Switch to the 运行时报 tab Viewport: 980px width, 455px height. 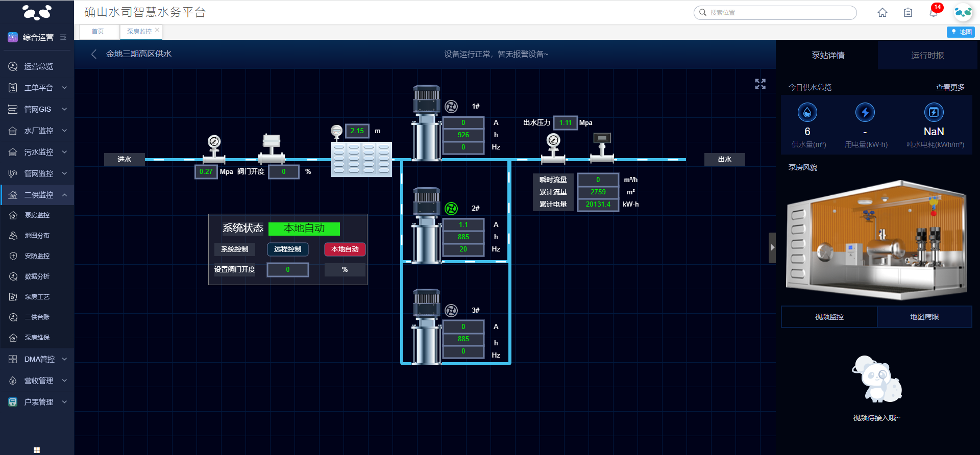pos(927,55)
